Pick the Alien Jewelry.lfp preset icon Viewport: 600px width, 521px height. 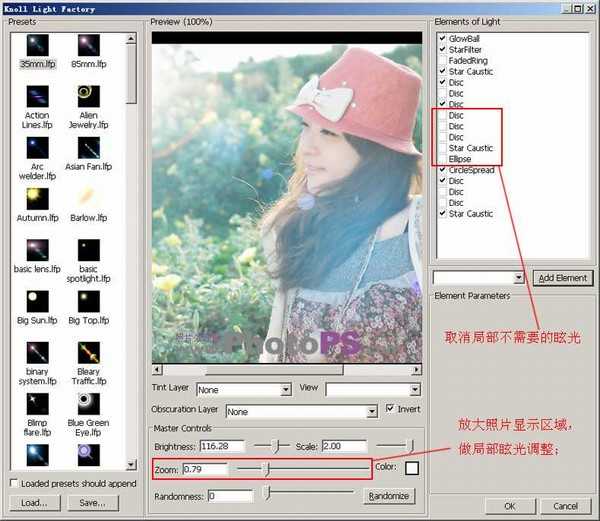point(88,95)
